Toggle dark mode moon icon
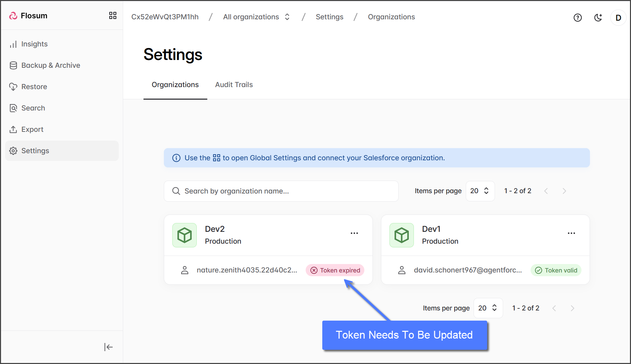Viewport: 631px width, 364px height. tap(598, 18)
